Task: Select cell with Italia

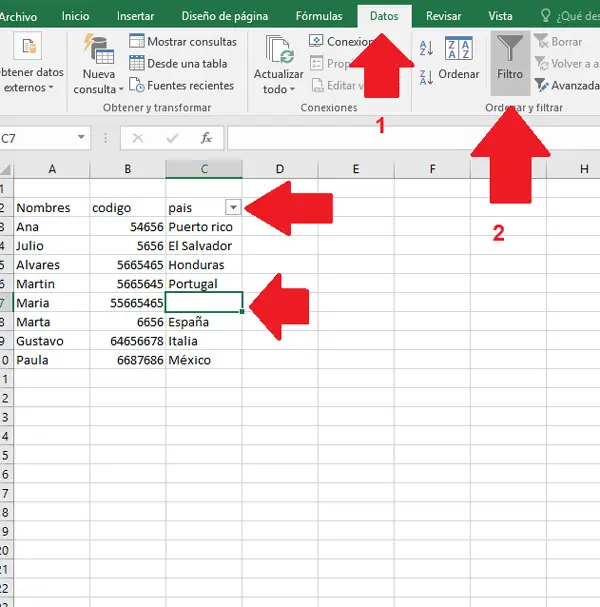Action: coord(204,341)
